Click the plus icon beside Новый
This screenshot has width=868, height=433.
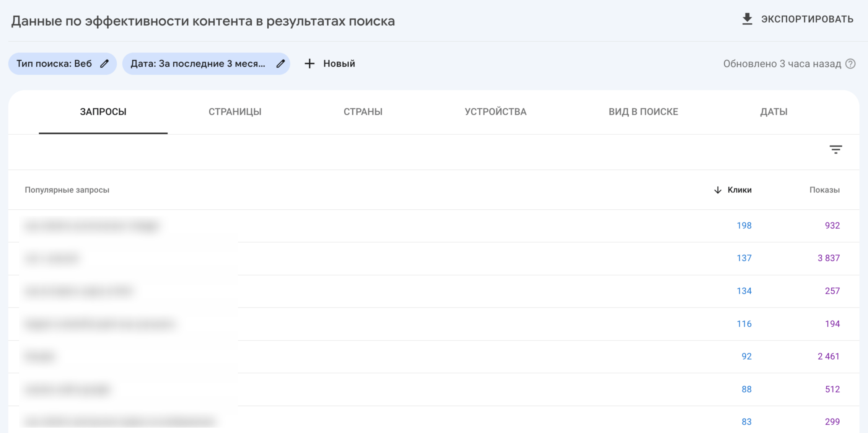309,63
